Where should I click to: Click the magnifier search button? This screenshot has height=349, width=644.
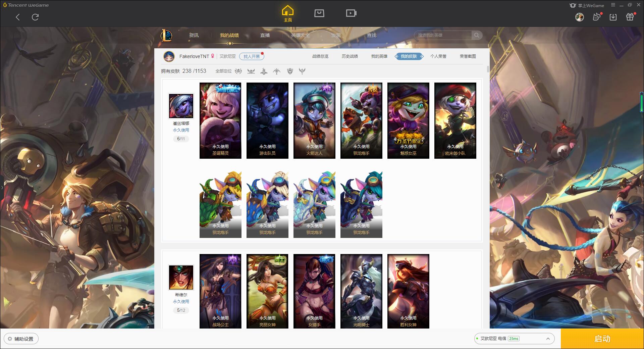pos(477,35)
